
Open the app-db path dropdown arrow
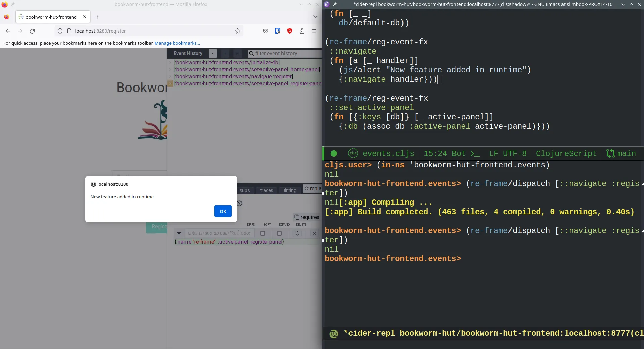tap(179, 233)
